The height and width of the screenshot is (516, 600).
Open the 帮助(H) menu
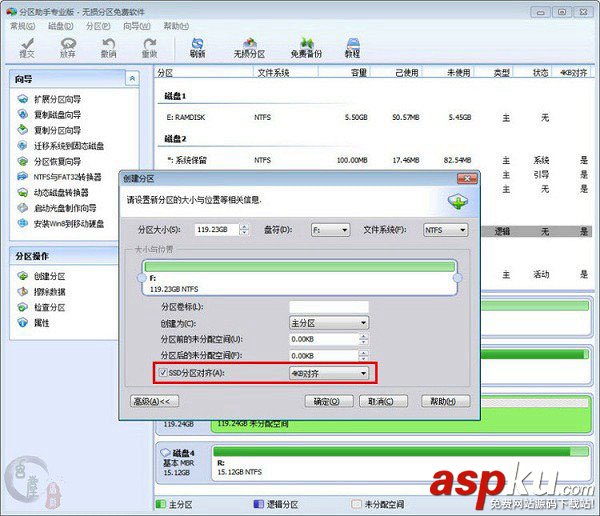176,26
